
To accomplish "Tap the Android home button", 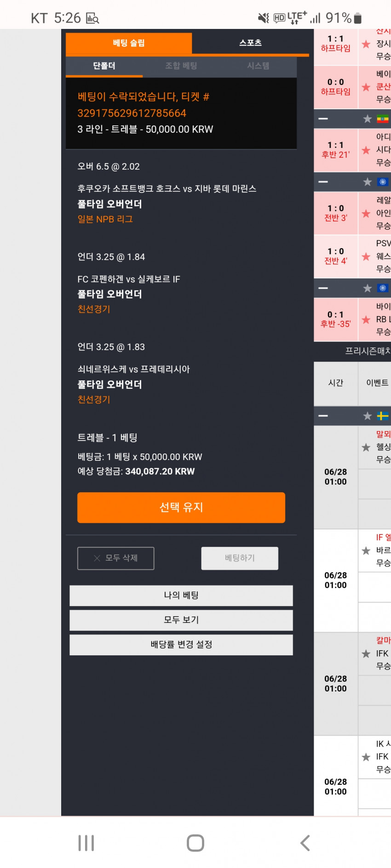I will (195, 843).
